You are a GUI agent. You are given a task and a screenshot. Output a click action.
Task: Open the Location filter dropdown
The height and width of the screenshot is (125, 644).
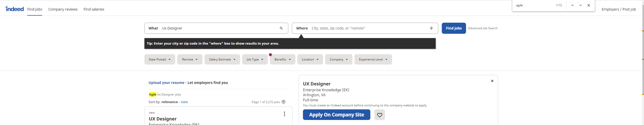coord(310,59)
